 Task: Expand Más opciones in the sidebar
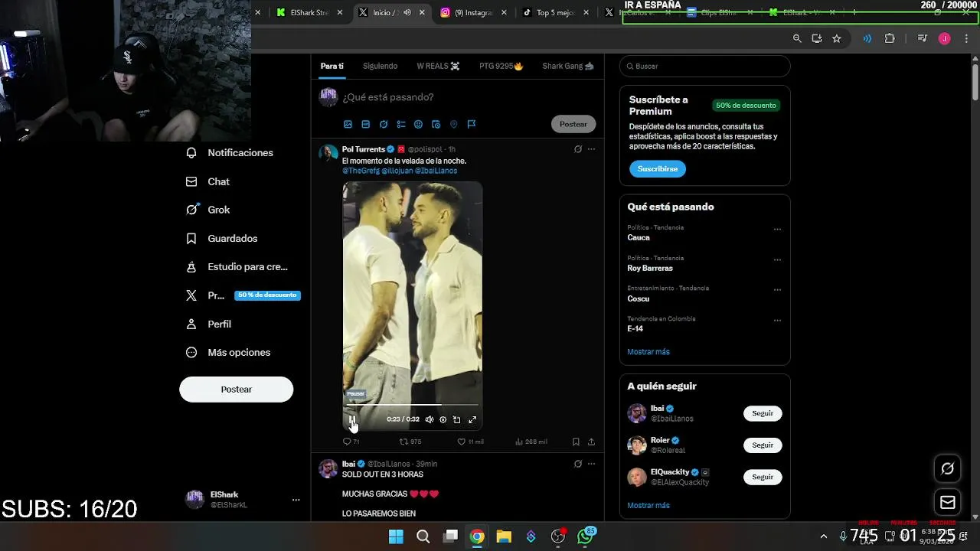tap(228, 353)
